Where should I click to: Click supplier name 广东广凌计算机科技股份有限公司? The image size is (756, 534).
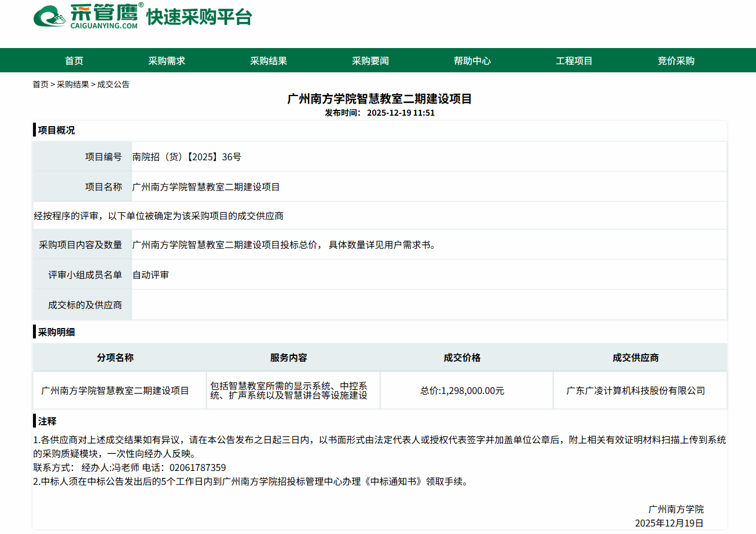[x=636, y=391]
